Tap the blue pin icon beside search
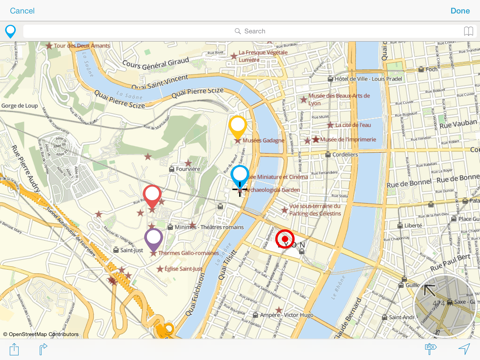Viewport: 480px width, 360px height. pos(10,31)
